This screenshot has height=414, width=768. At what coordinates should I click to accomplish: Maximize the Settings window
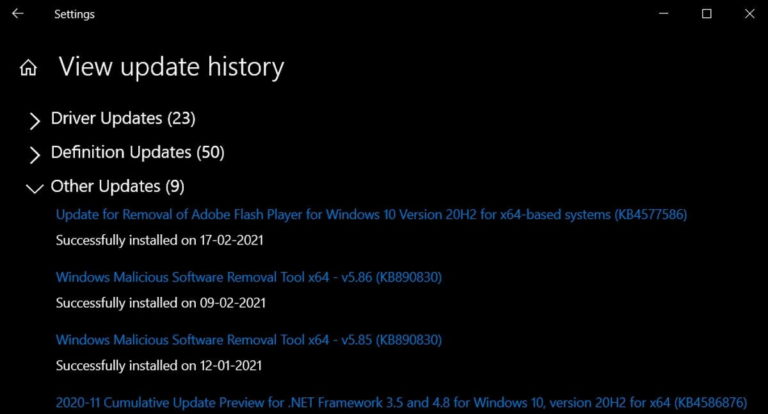[706, 14]
